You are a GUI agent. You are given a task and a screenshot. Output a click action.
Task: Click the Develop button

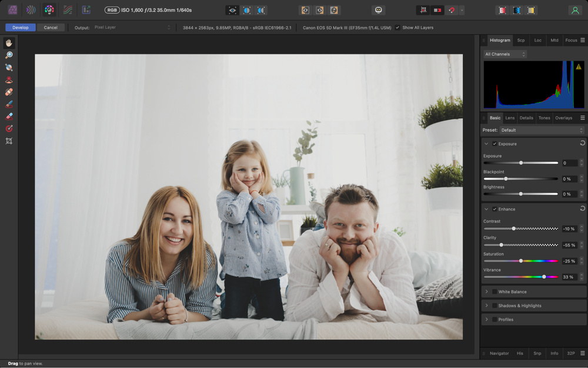[x=20, y=27]
